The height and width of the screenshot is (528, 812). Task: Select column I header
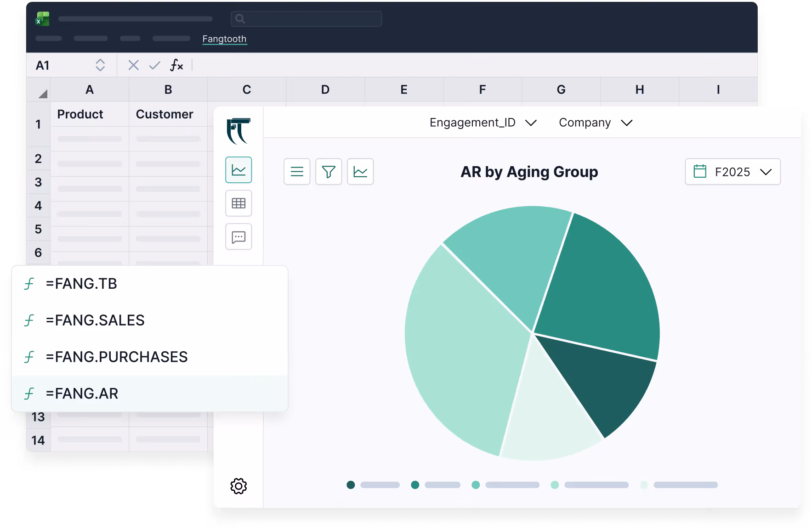point(718,90)
